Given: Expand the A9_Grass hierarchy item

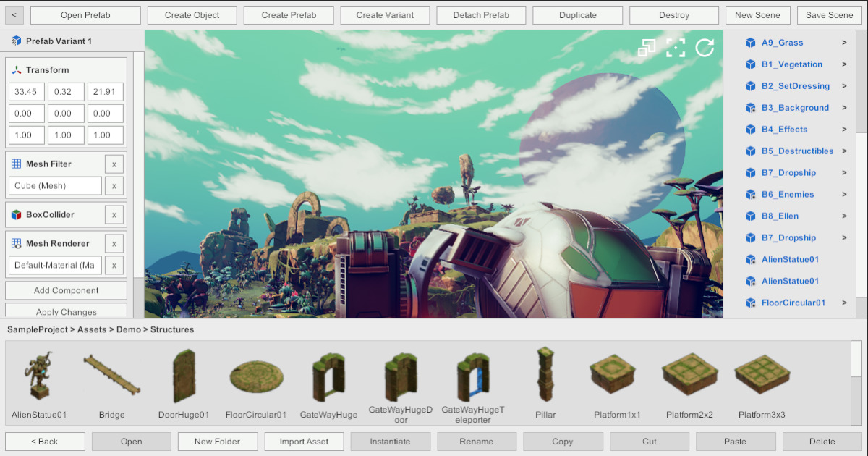Looking at the screenshot, I should point(843,43).
